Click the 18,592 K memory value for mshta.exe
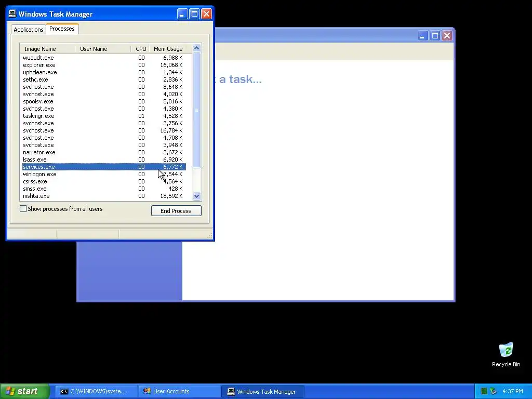 tap(171, 196)
